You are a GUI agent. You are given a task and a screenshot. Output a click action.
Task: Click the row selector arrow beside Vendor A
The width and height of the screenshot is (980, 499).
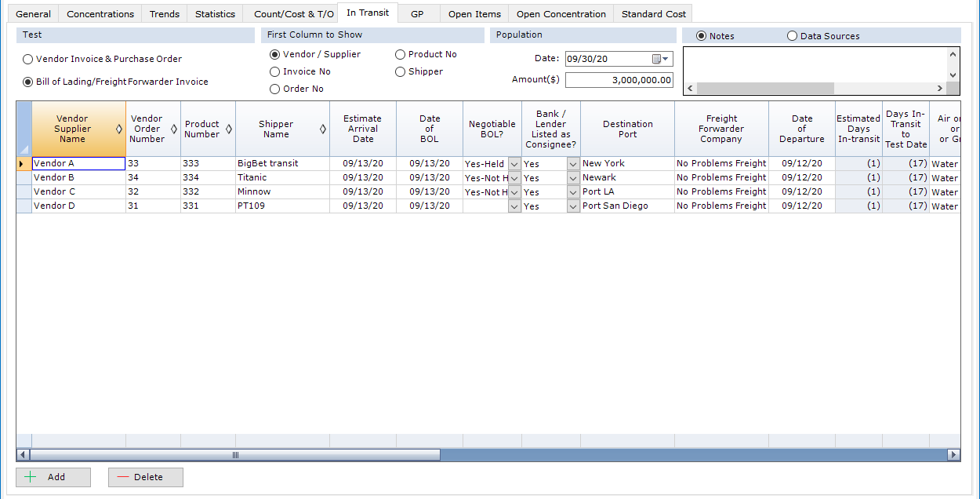tap(23, 163)
